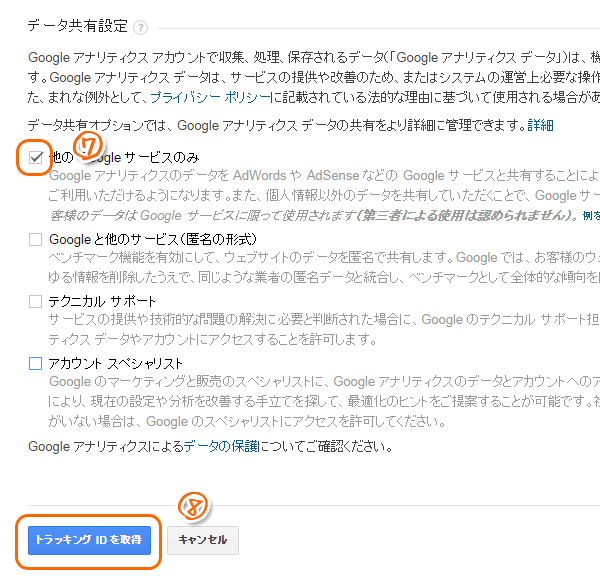The image size is (600, 580).
Task: Follow the 詳細 link after data sharing options
Action: pyautogui.click(x=540, y=125)
